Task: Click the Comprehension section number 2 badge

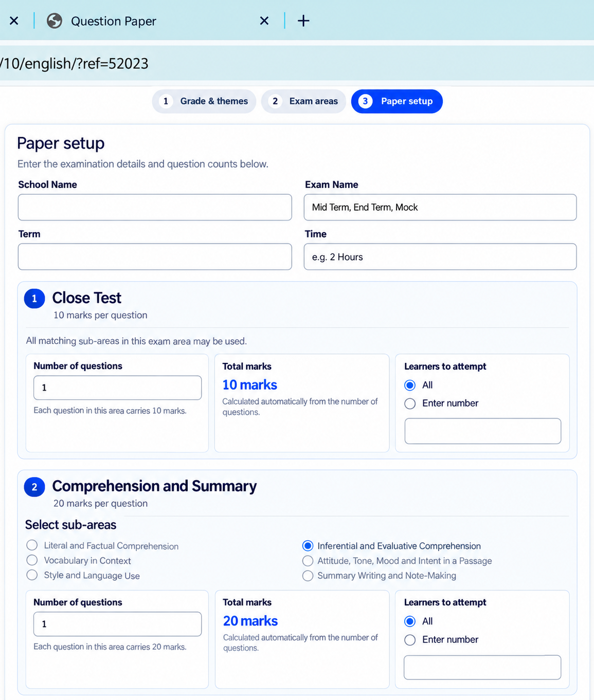Action: pyautogui.click(x=34, y=487)
